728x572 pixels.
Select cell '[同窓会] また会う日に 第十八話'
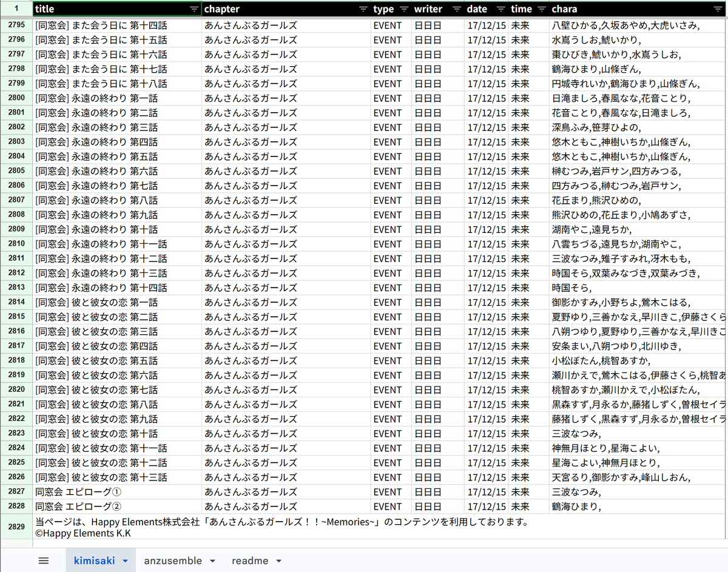[117, 84]
